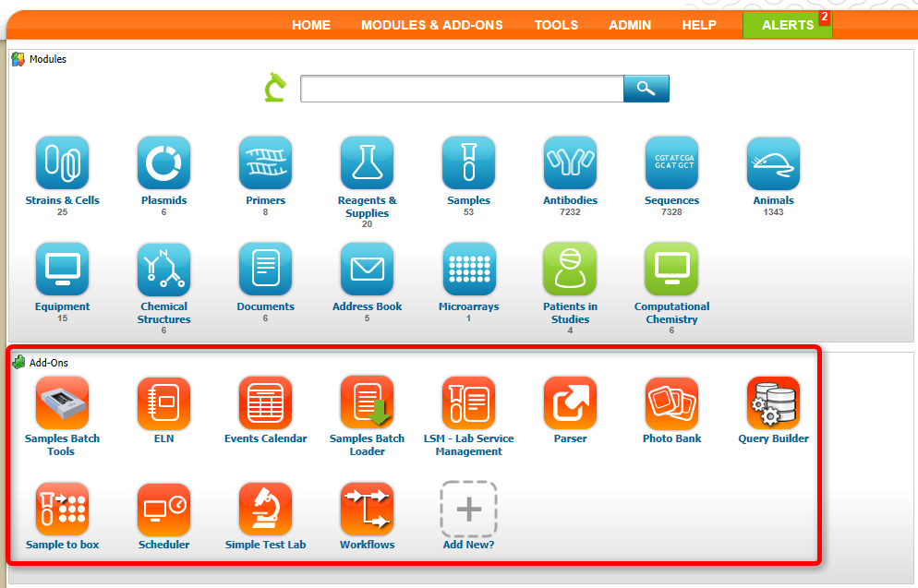The image size is (918, 588).
Task: Click the Photo Bank label link
Action: (671, 438)
